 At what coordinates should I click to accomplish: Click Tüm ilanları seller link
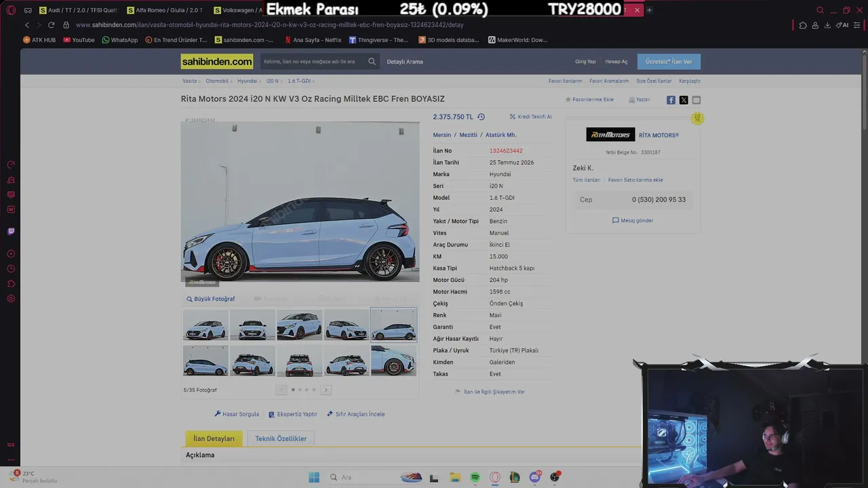pyautogui.click(x=587, y=180)
